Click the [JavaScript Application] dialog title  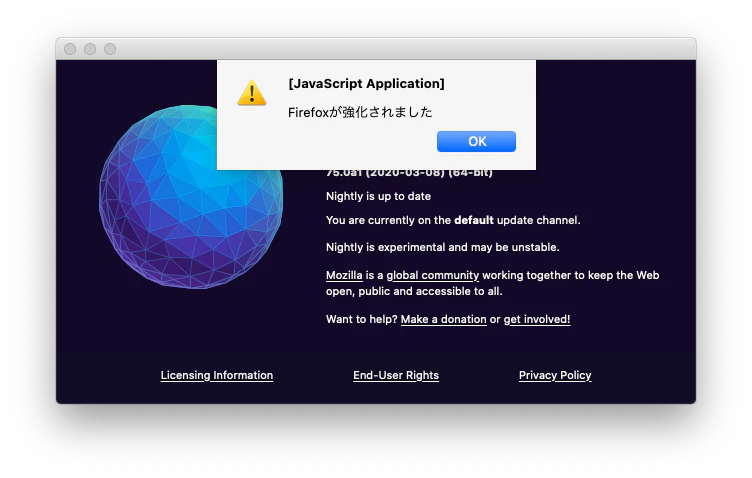tap(366, 83)
